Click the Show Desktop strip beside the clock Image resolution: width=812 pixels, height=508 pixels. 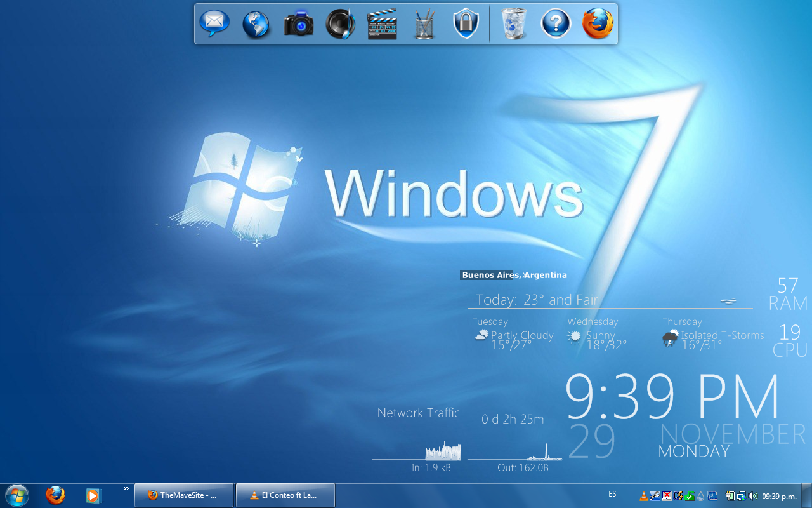[806, 495]
